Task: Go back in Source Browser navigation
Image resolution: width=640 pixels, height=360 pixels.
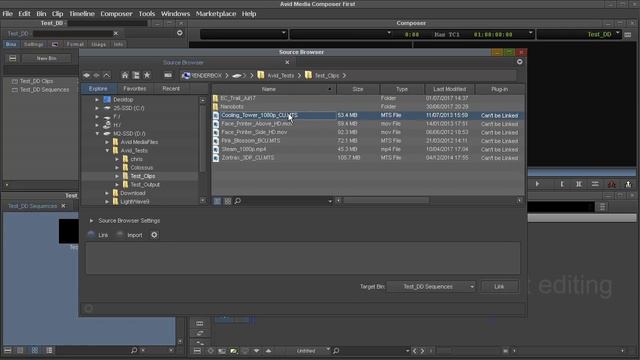Action: pos(86,76)
